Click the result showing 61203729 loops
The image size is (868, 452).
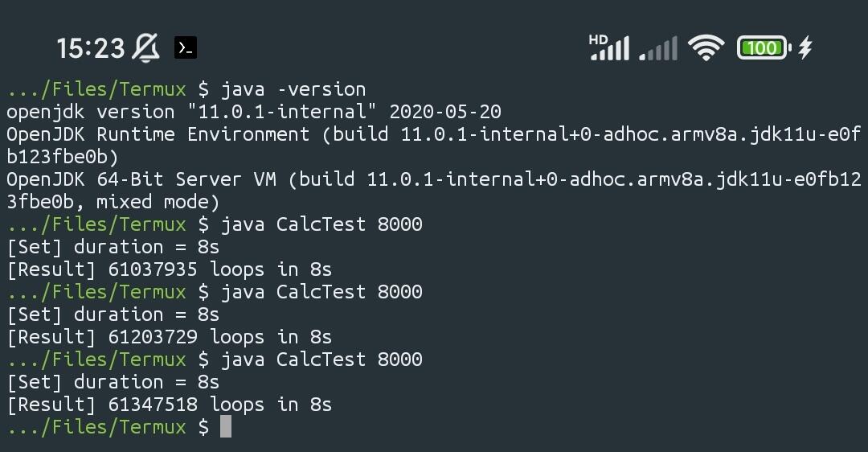coord(169,337)
